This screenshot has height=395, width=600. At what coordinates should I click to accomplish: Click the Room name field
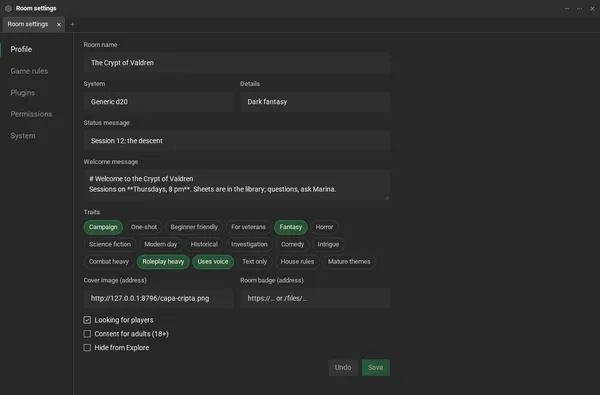236,63
